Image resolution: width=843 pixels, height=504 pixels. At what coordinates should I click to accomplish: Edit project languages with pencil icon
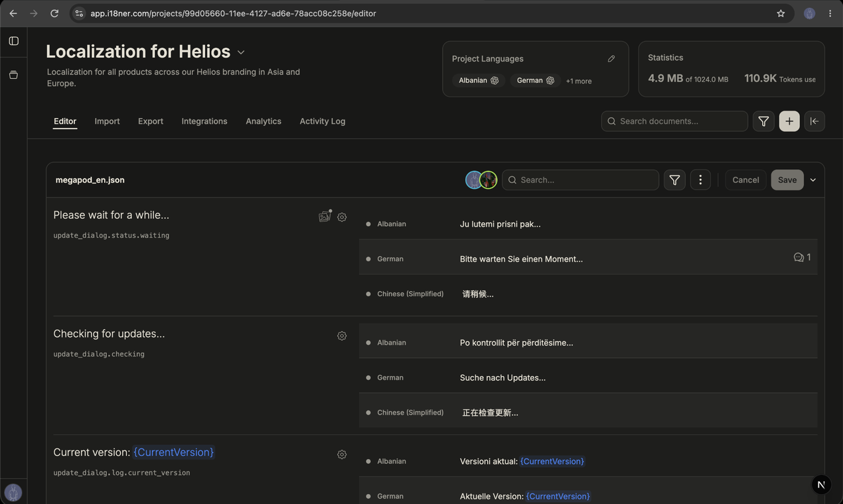coord(611,58)
